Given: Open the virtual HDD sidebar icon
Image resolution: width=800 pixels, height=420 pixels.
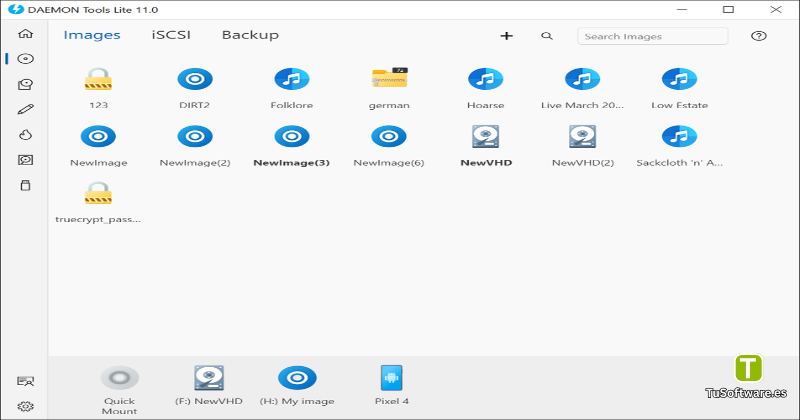Looking at the screenshot, I should tap(26, 160).
